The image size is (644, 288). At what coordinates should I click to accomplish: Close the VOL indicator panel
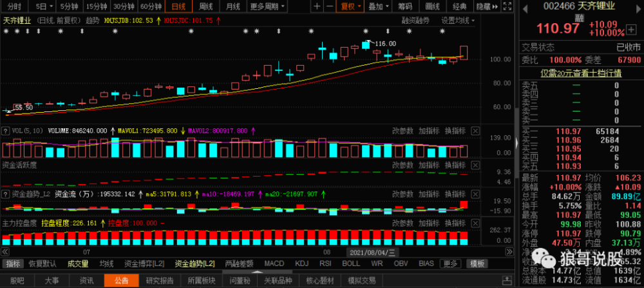point(475,131)
